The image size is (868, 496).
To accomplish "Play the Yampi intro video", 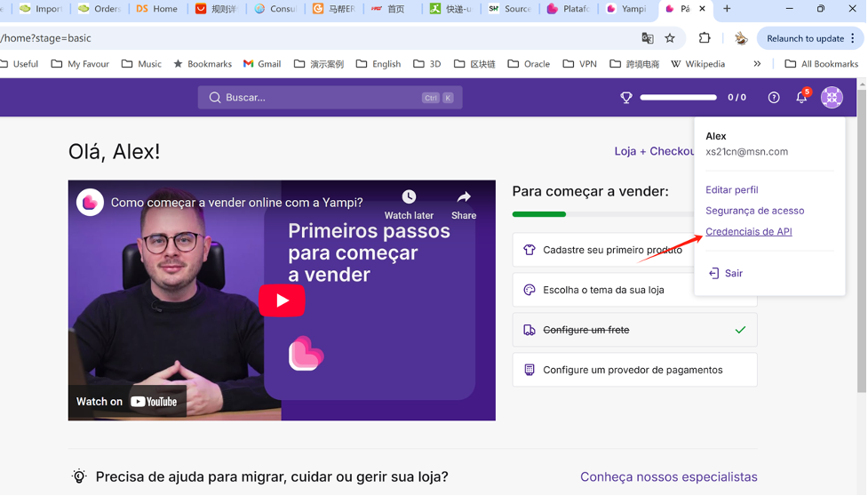I will [282, 300].
